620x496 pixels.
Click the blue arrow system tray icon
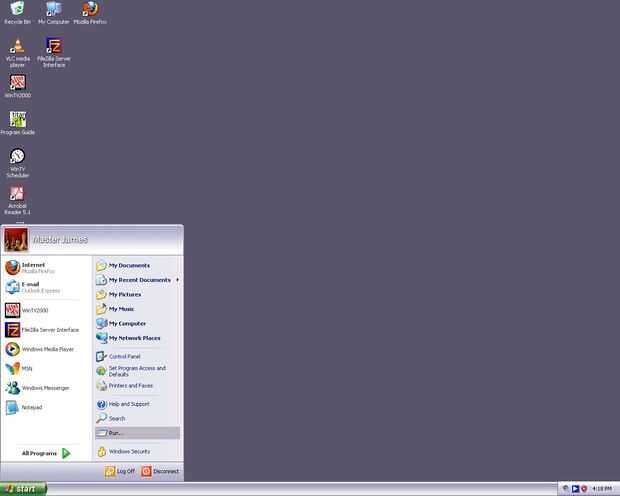575,489
